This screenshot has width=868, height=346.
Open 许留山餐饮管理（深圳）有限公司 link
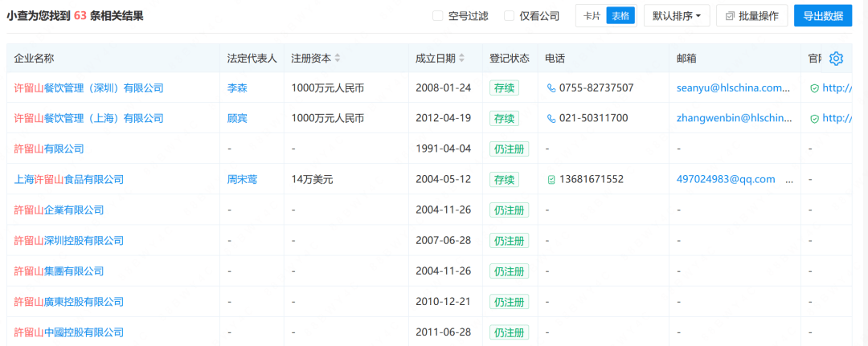[88, 88]
